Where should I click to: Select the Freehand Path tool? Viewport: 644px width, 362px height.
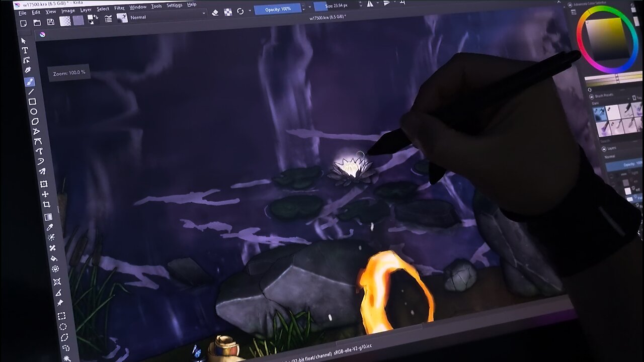[39, 151]
